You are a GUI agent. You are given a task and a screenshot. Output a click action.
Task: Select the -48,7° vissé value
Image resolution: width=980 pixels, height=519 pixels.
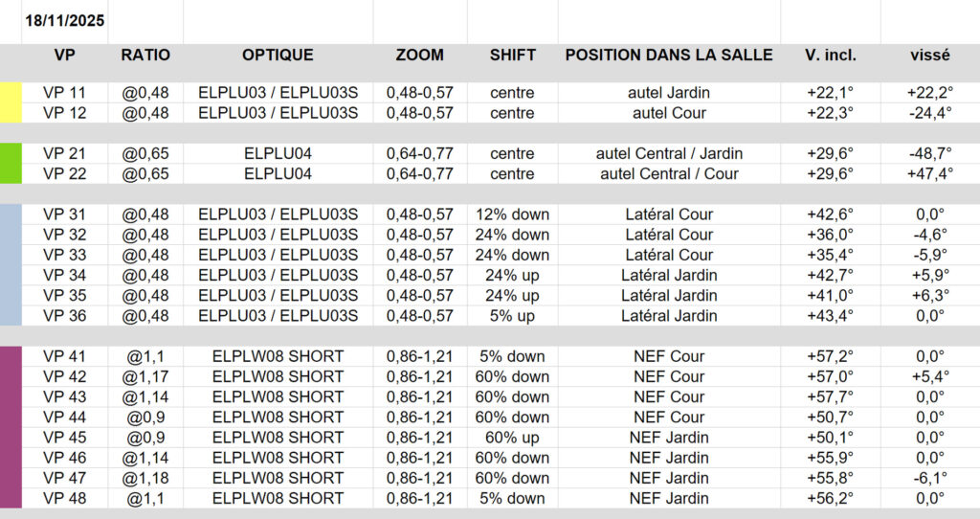929,153
